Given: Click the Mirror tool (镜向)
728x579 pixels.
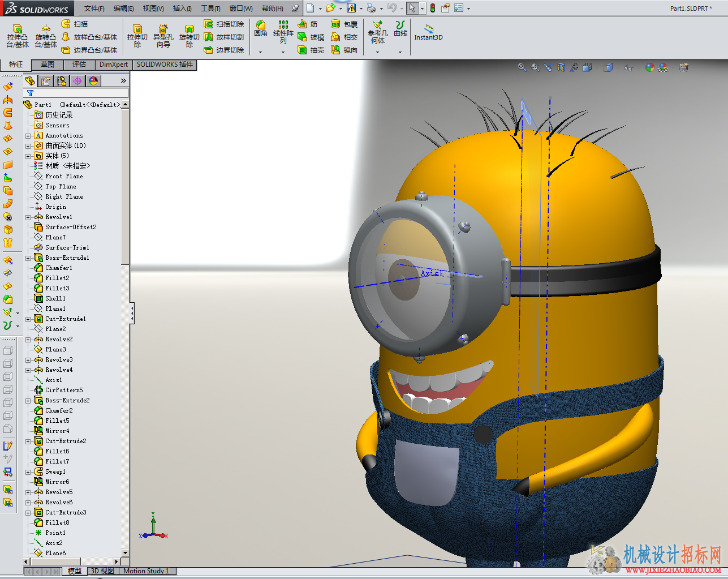Looking at the screenshot, I should [x=344, y=50].
